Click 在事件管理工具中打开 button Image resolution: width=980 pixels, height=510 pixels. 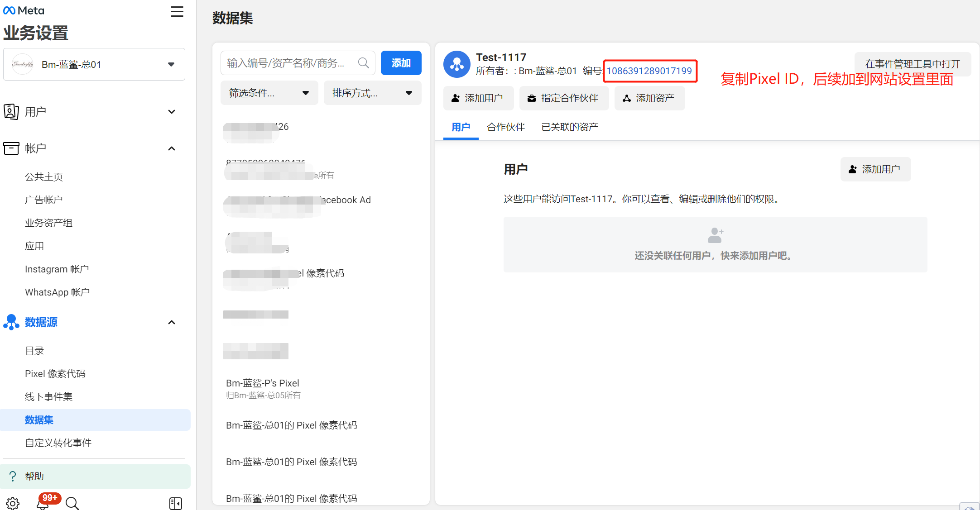(x=913, y=64)
